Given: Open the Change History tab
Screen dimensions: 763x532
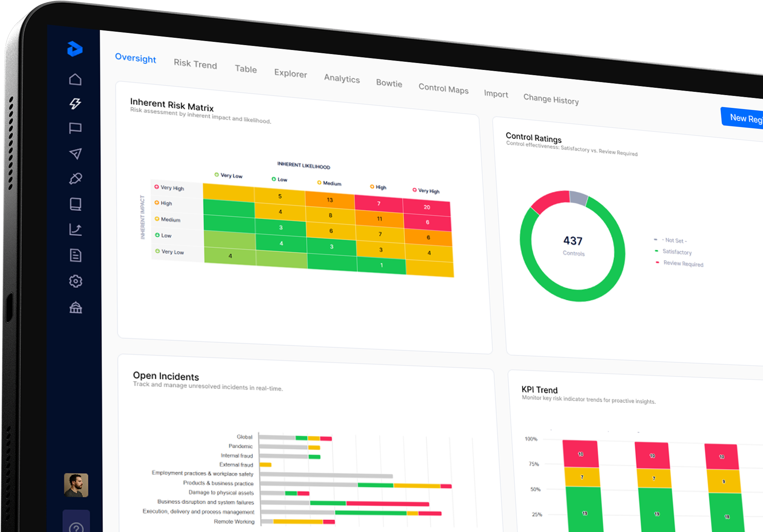Looking at the screenshot, I should click(x=551, y=99).
